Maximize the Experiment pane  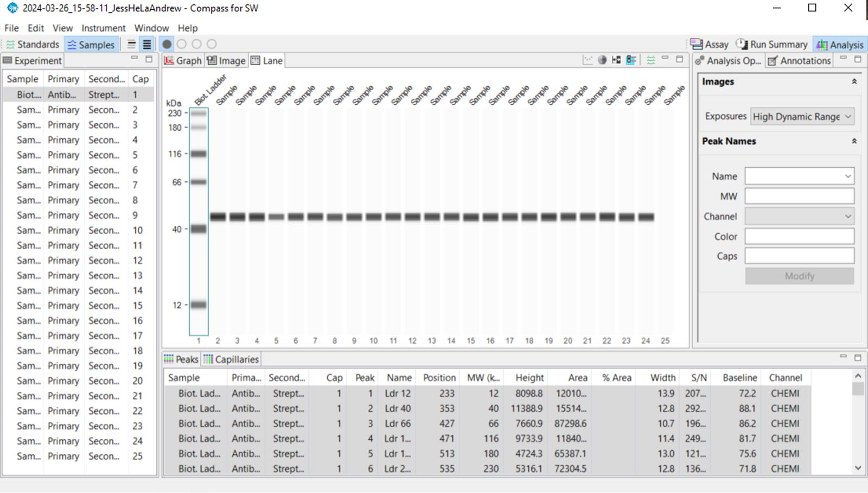[x=149, y=59]
